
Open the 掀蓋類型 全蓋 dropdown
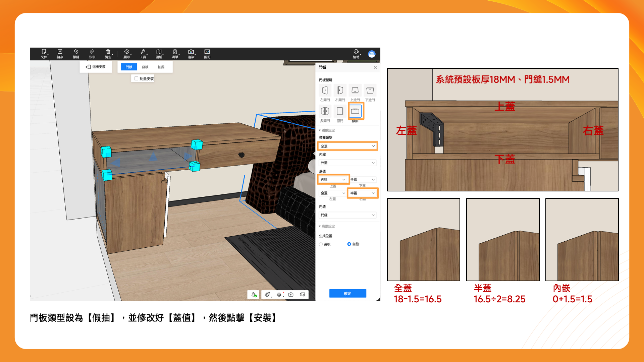[x=347, y=146]
